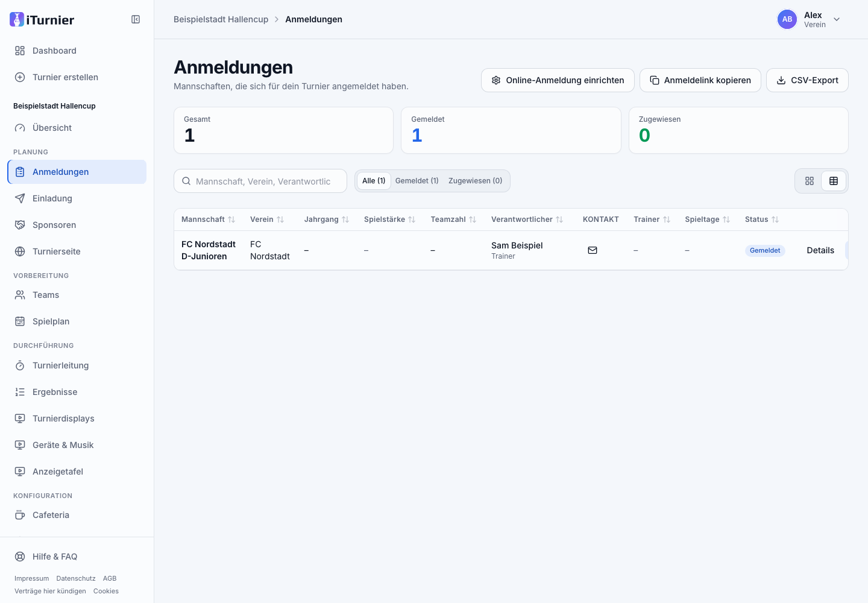
Task: Click the Beispielstadt Hallencup breadcrumb
Action: (221, 19)
